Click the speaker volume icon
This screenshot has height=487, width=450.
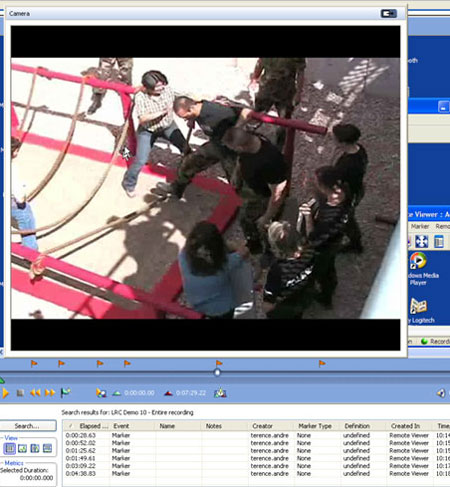coord(441,393)
